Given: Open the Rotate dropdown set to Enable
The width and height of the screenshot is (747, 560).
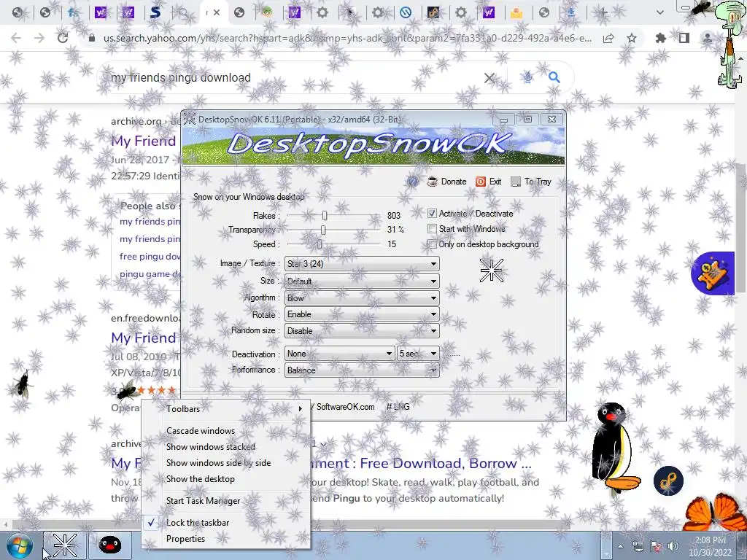Looking at the screenshot, I should [x=362, y=314].
